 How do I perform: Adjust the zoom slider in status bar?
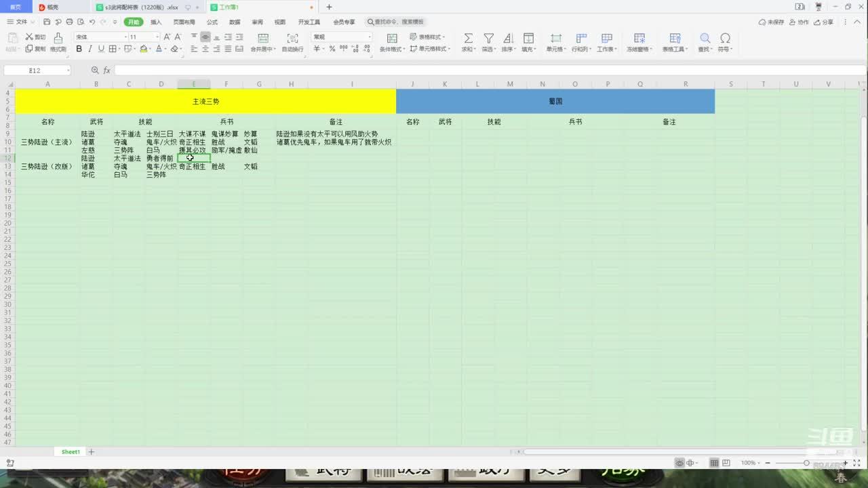coord(806,463)
